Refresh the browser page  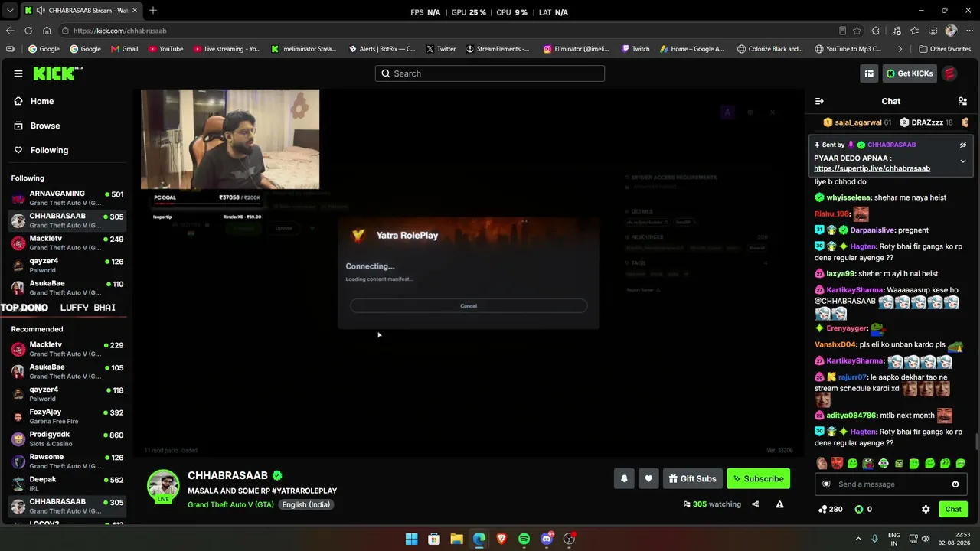pos(28,31)
